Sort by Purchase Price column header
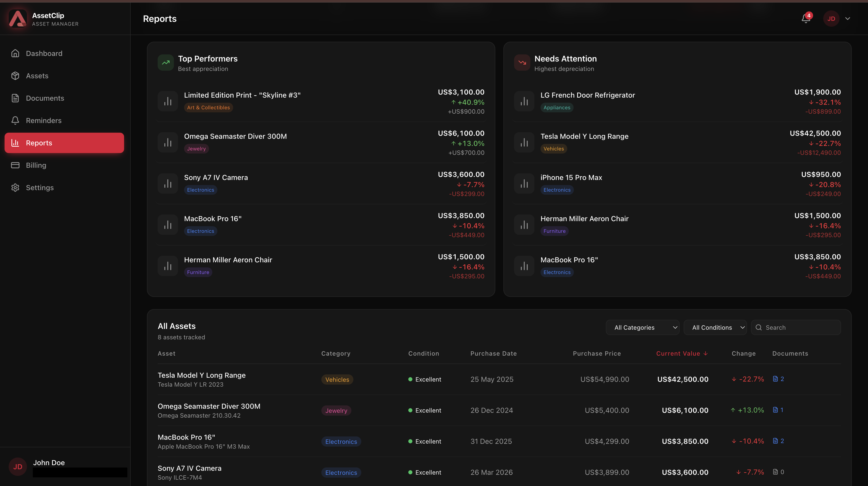Image resolution: width=868 pixels, height=486 pixels. 597,353
